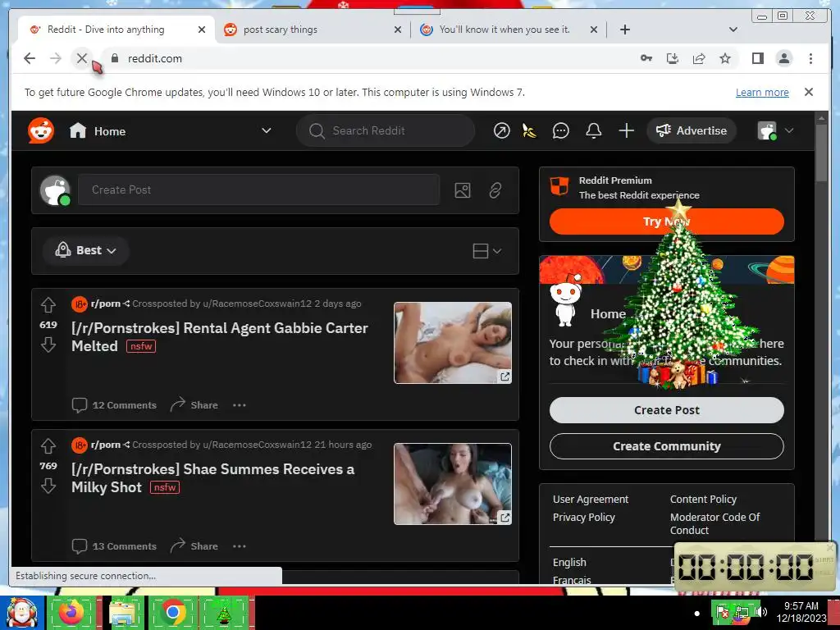This screenshot has height=630, width=840.
Task: Click the page vertical scrollbar thumb
Action: (x=821, y=153)
